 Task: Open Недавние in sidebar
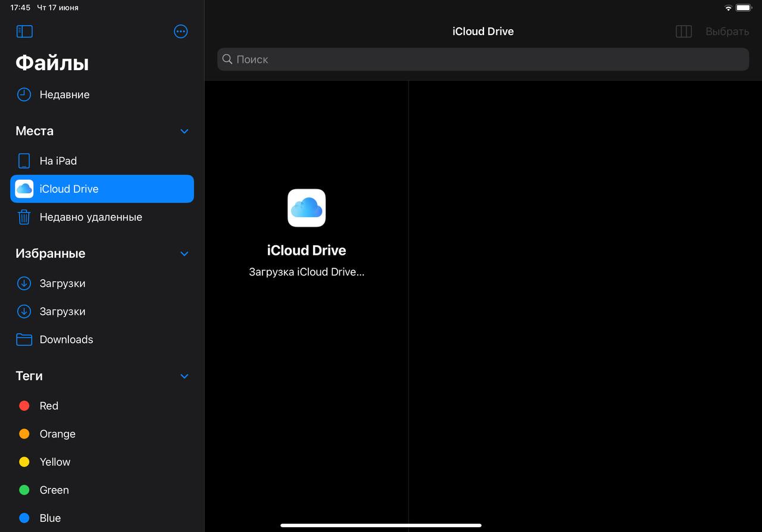pyautogui.click(x=102, y=95)
